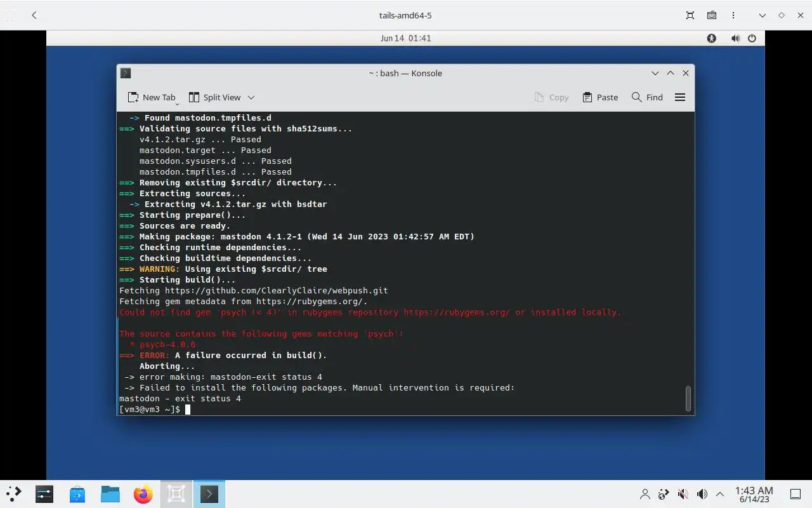Image resolution: width=812 pixels, height=508 pixels.
Task: Click the terminal prompt [vm3@vm3 ~]$
Action: point(150,410)
